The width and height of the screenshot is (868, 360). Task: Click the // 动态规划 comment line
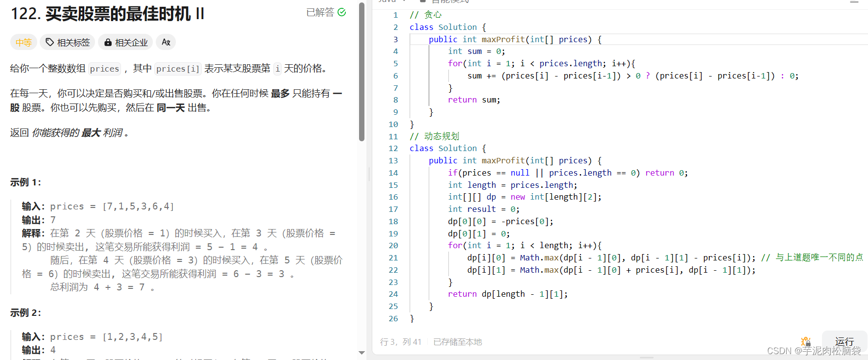(434, 136)
